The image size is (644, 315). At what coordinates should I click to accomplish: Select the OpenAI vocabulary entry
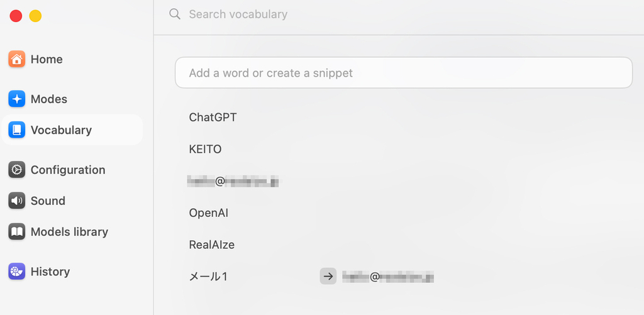tap(209, 213)
